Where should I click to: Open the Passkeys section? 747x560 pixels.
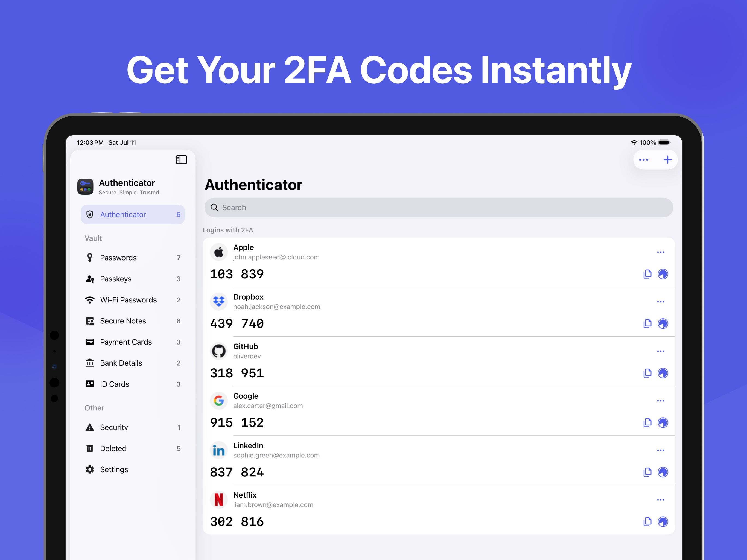pyautogui.click(x=133, y=279)
